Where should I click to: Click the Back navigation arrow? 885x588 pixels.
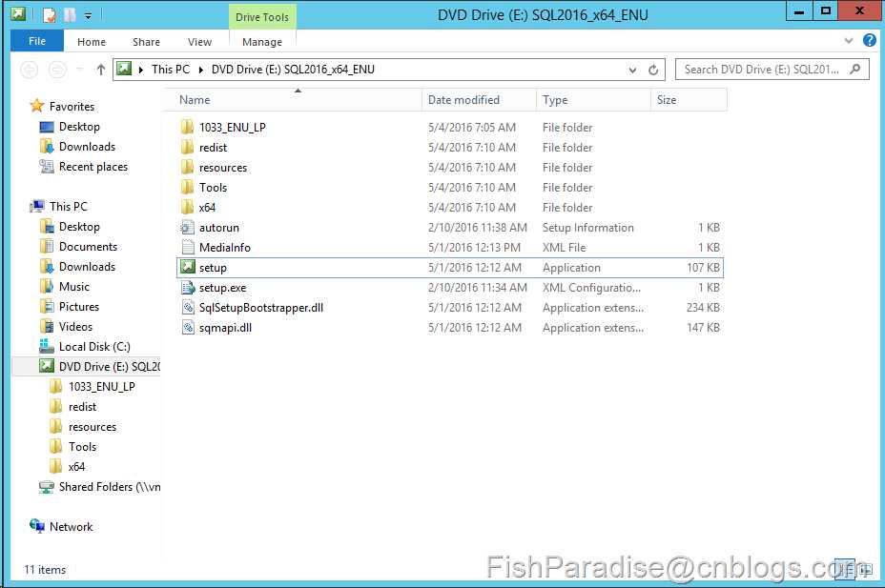30,70
